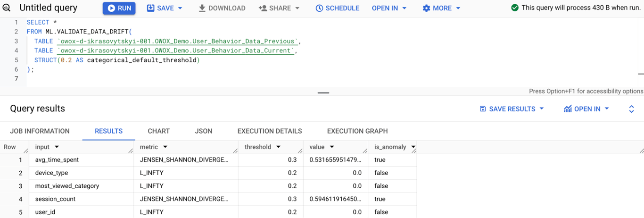Image resolution: width=644 pixels, height=218 pixels.
Task: Click the DOWNLOAD button
Action: coord(222,8)
